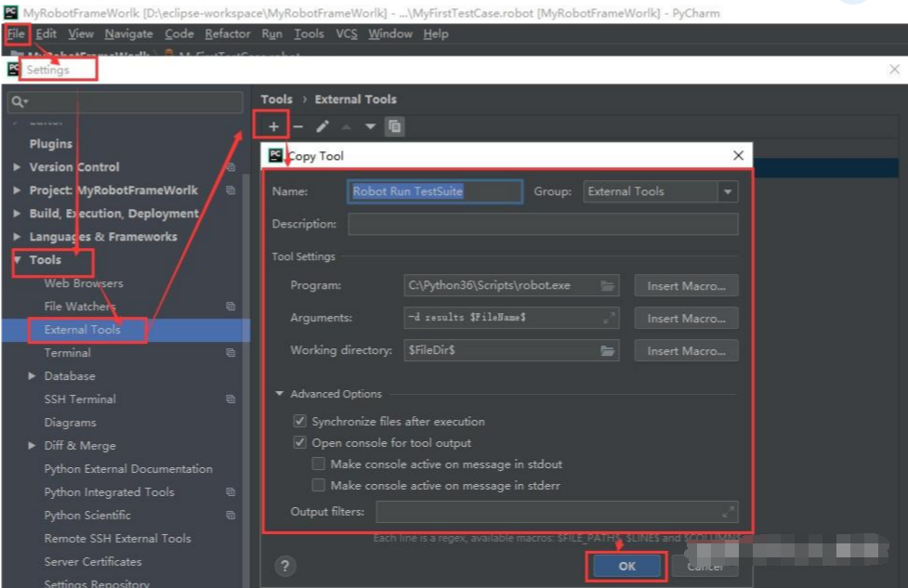Edit the selected tool with pencil icon
The image size is (908, 588).
(323, 126)
